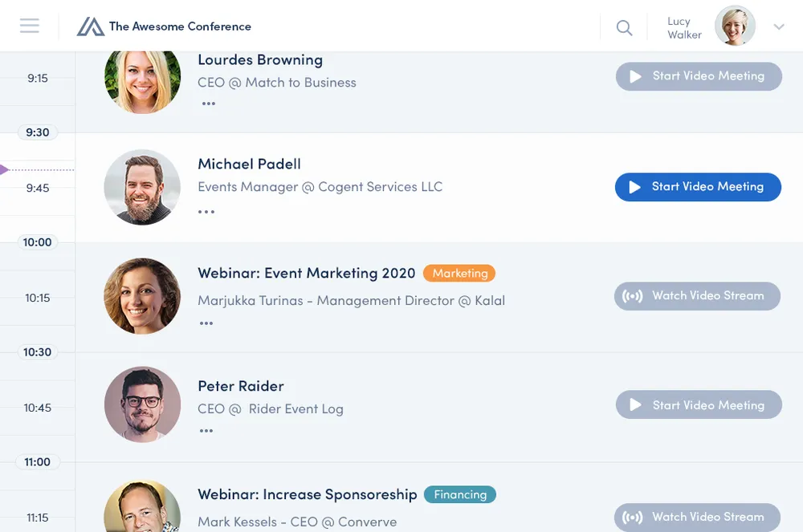
Task: Start video meeting with Michael Padell
Action: (698, 187)
